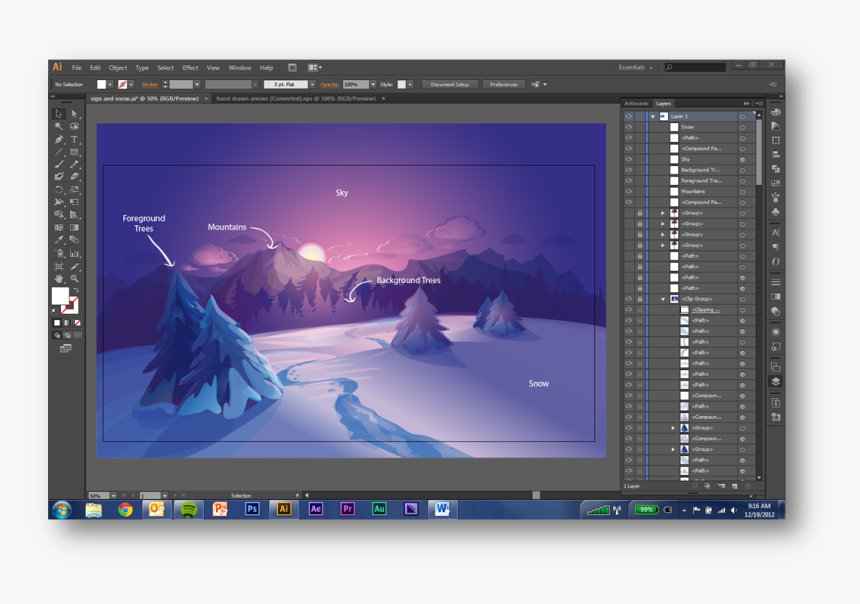This screenshot has height=604, width=860.
Task: Open the Effect menu
Action: coord(190,68)
